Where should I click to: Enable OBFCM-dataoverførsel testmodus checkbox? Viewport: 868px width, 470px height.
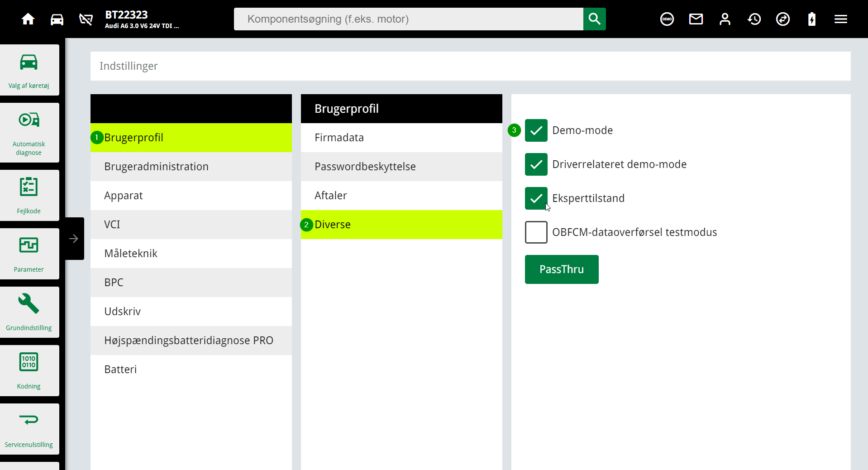click(536, 232)
